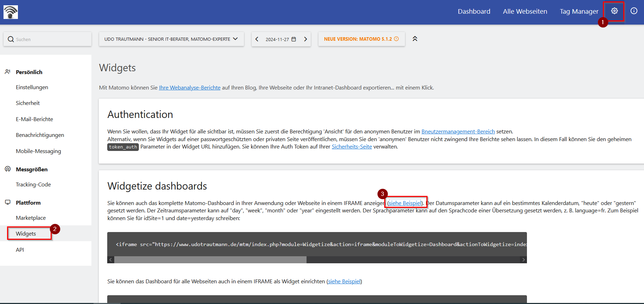This screenshot has height=304, width=644.
Task: Select Tracking-Code in the sidebar
Action: [x=33, y=184]
